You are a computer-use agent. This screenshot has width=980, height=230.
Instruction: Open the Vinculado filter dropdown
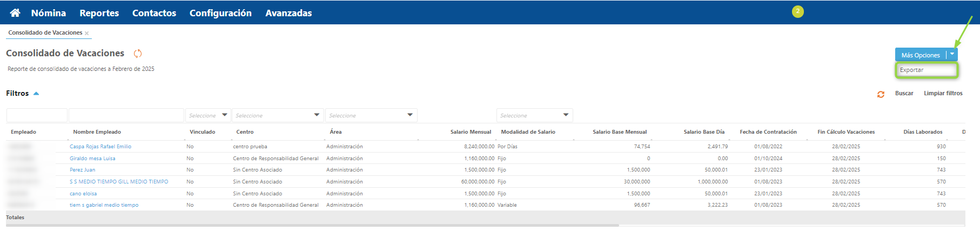[208, 115]
